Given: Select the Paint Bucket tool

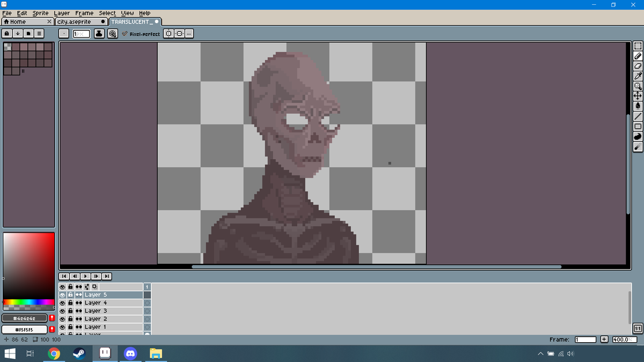Looking at the screenshot, I should click(638, 106).
